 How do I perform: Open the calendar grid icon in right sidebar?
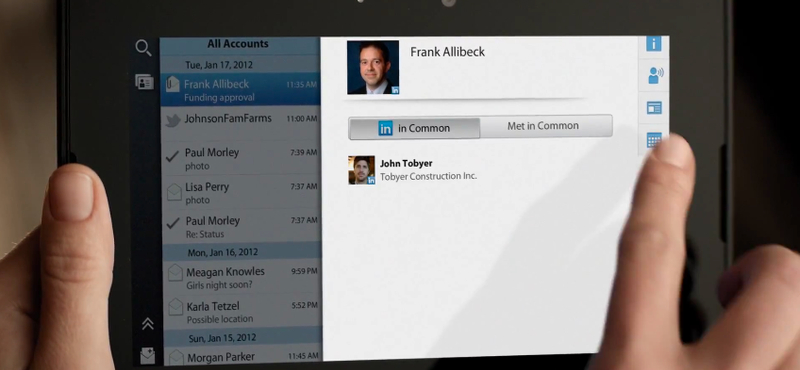point(654,140)
